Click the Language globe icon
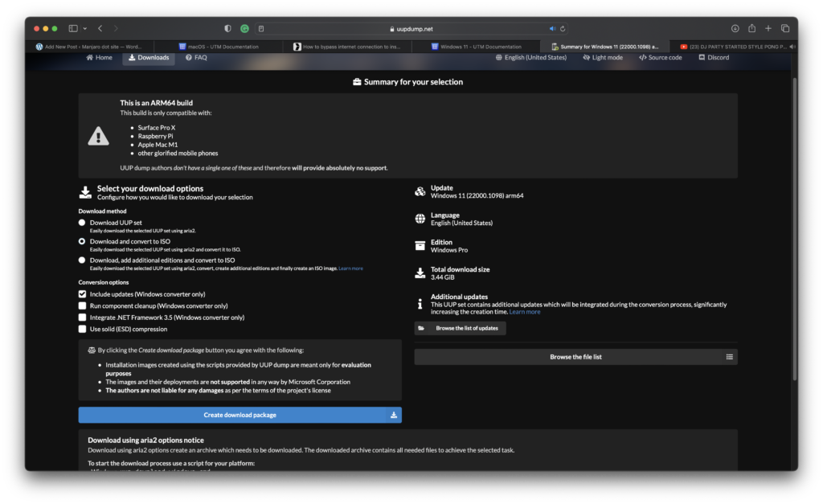Screen dimensions: 823x504 420,219
